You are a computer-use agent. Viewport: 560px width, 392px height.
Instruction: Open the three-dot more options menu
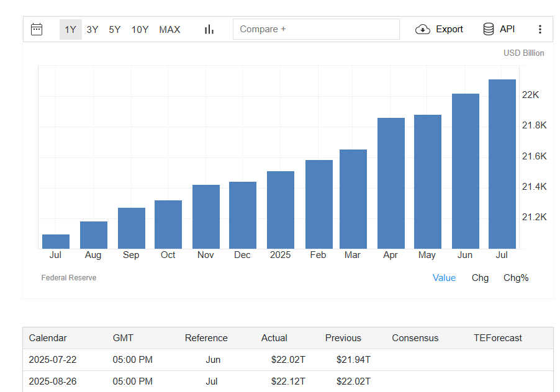pos(540,29)
